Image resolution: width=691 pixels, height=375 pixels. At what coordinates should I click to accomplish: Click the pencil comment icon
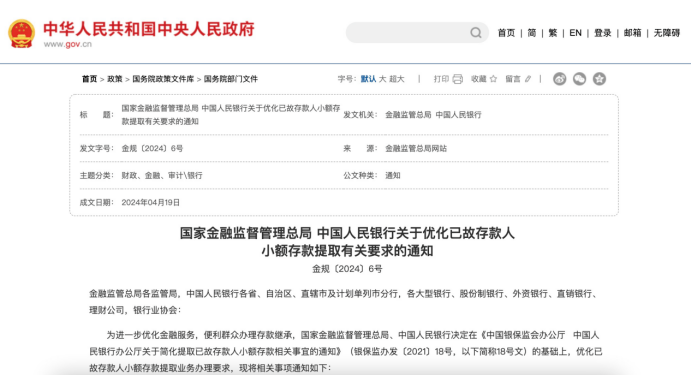[x=528, y=79]
